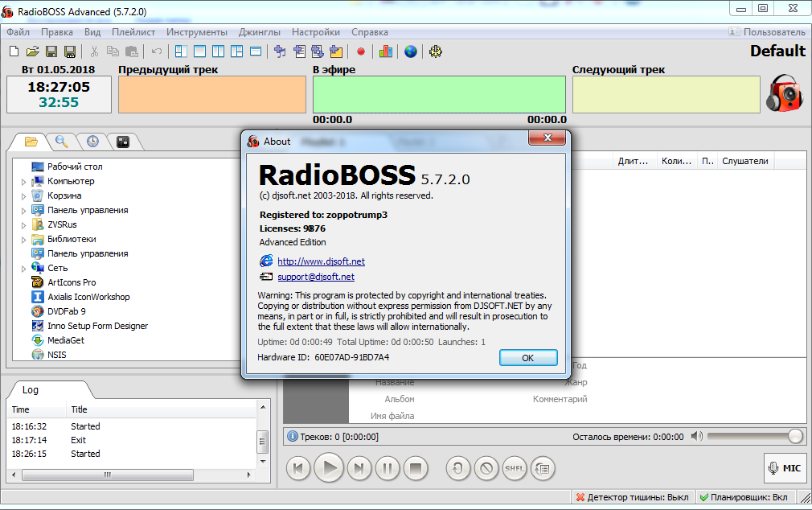
Task: Open the http://www.djsoft.net link
Action: (x=321, y=261)
